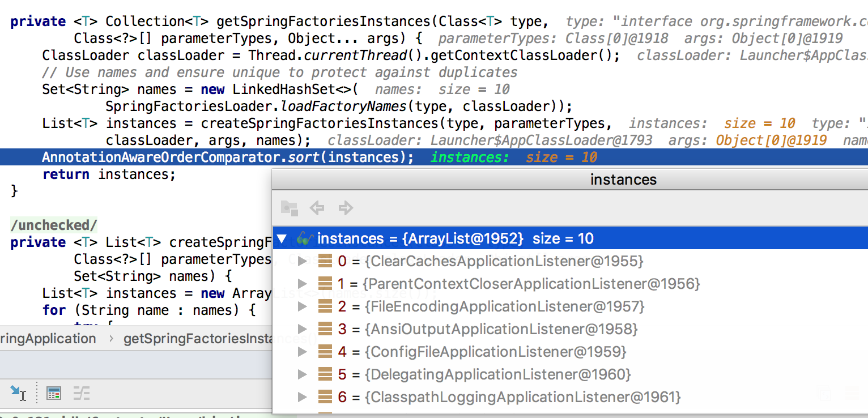868x418 pixels.
Task: Select the DelegatingApplicationListener@1960 row
Action: pyautogui.click(x=571, y=374)
